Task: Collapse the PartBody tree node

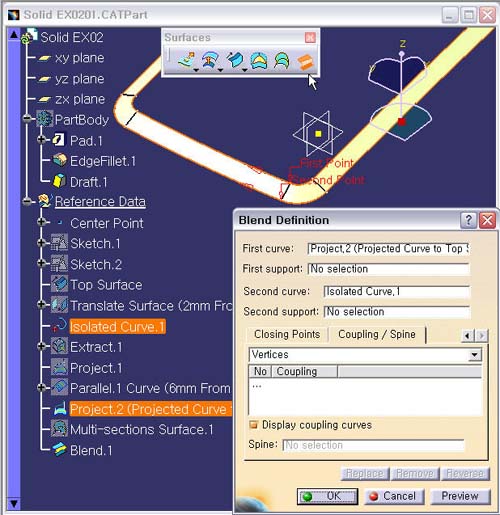Action: [x=28, y=119]
